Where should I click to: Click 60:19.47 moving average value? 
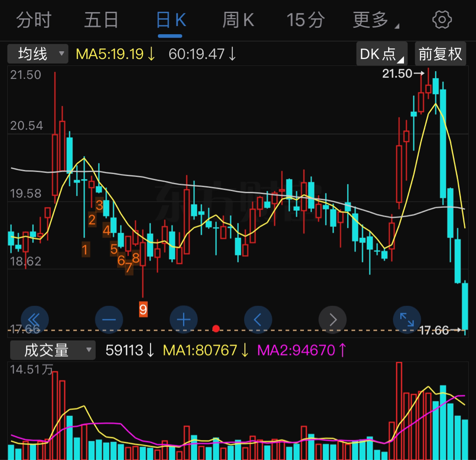(x=202, y=54)
